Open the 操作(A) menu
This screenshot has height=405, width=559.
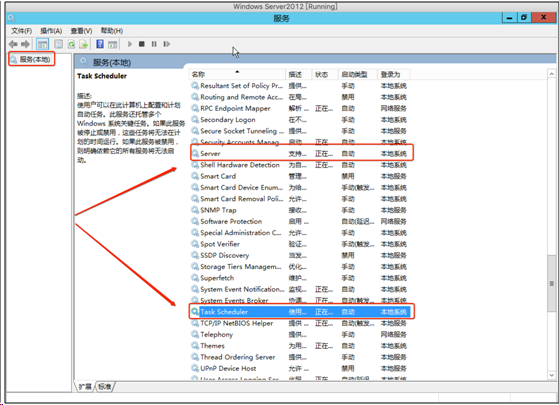[51, 31]
